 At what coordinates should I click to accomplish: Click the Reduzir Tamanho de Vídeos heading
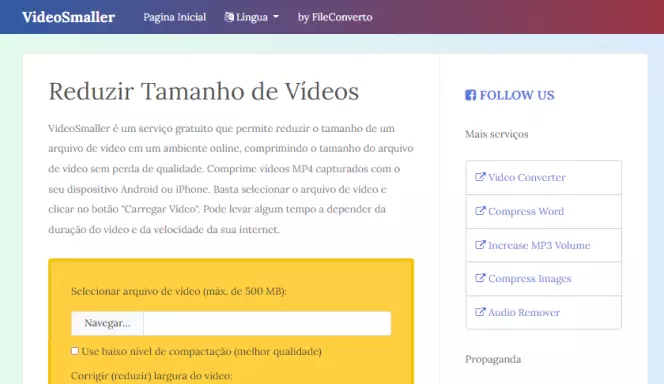[x=204, y=91]
